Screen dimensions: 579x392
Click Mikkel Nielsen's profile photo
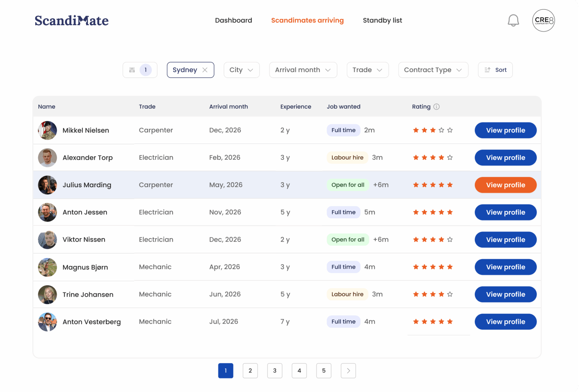pos(48,130)
